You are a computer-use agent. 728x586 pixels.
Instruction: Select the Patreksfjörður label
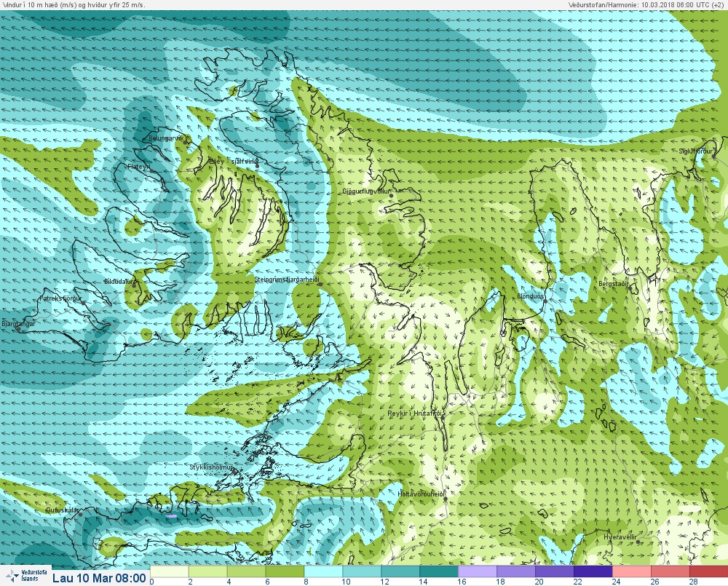61,298
